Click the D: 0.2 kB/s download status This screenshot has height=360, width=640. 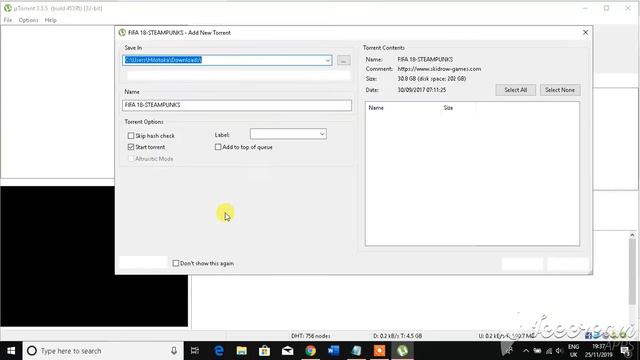[x=398, y=336]
